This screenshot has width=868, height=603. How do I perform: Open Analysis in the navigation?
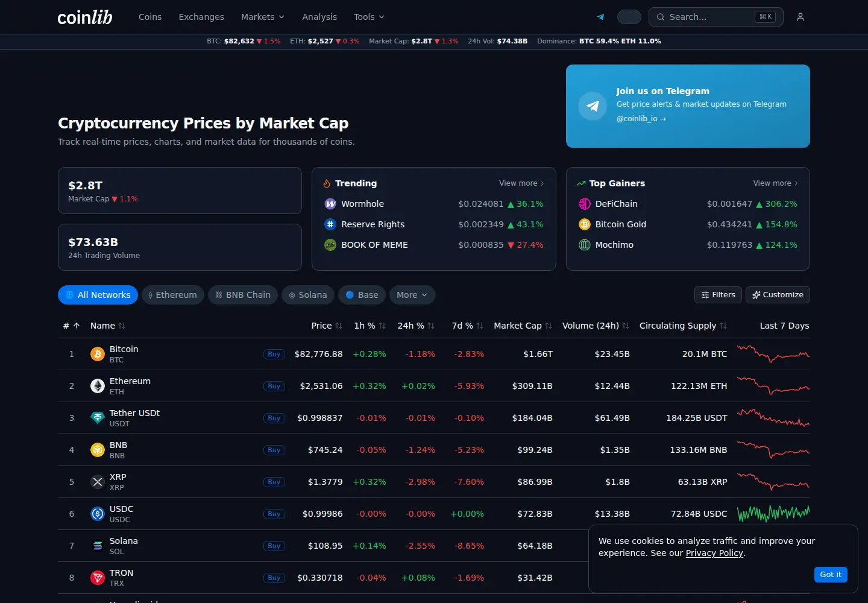(x=319, y=17)
